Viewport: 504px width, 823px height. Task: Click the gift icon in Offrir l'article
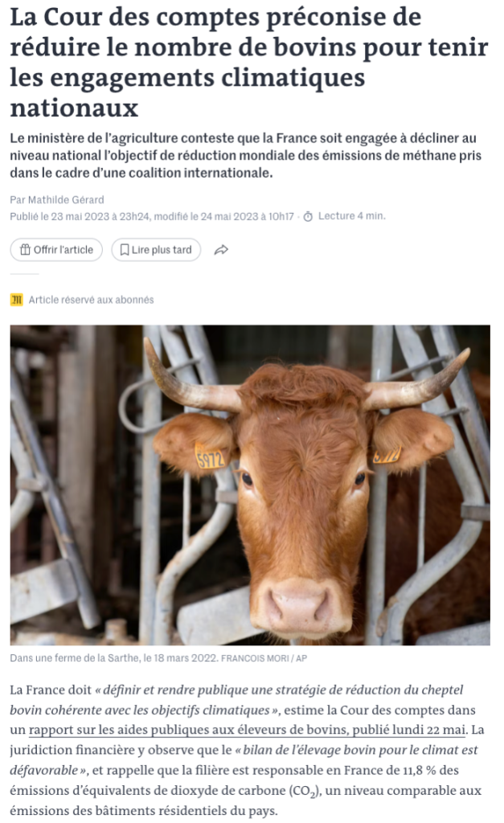point(25,250)
